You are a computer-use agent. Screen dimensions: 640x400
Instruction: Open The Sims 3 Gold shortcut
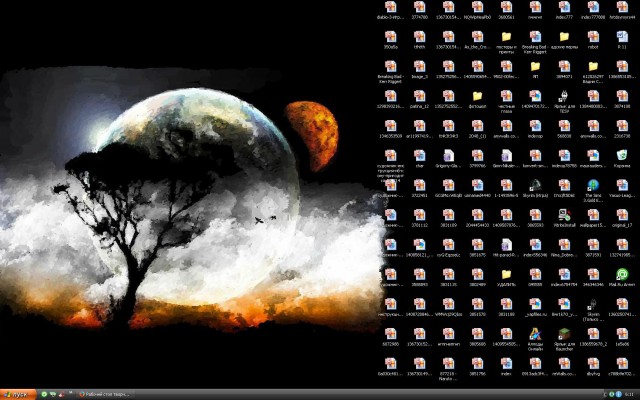pyautogui.click(x=593, y=185)
